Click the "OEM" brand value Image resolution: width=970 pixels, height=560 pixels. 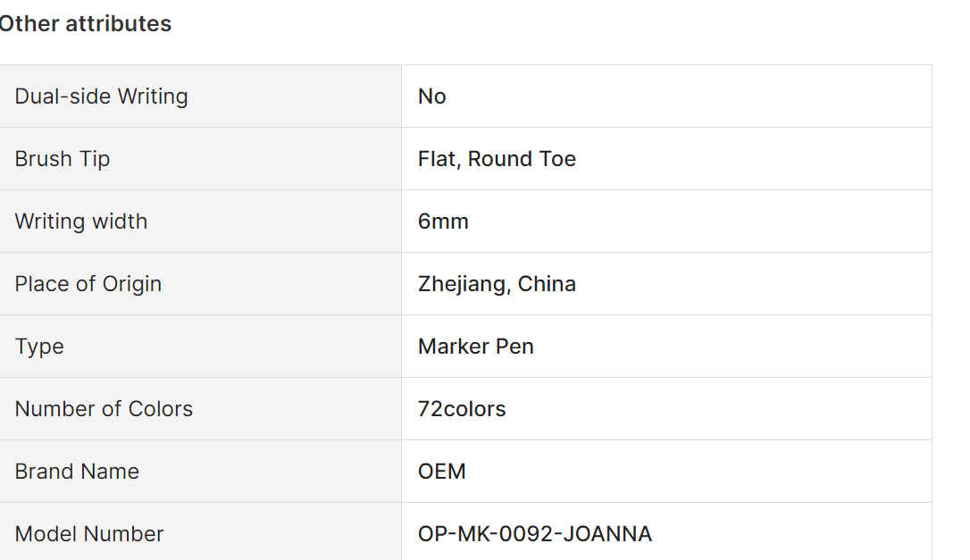pyautogui.click(x=442, y=472)
